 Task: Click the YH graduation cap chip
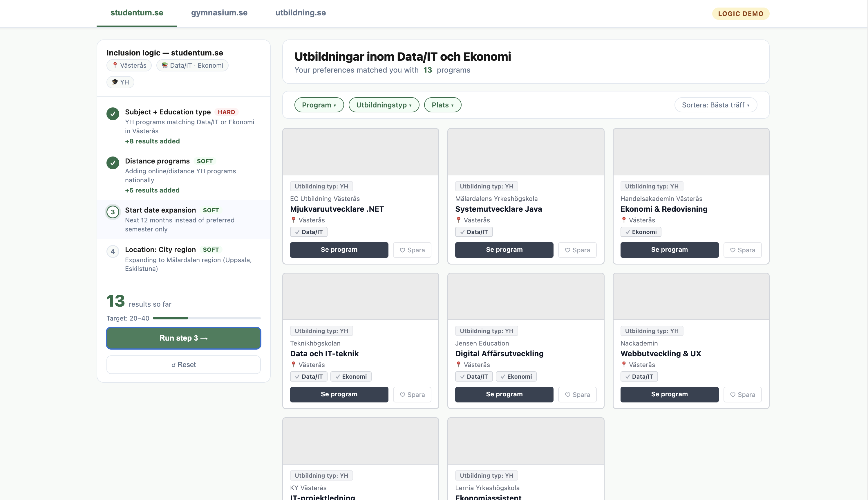pos(120,82)
